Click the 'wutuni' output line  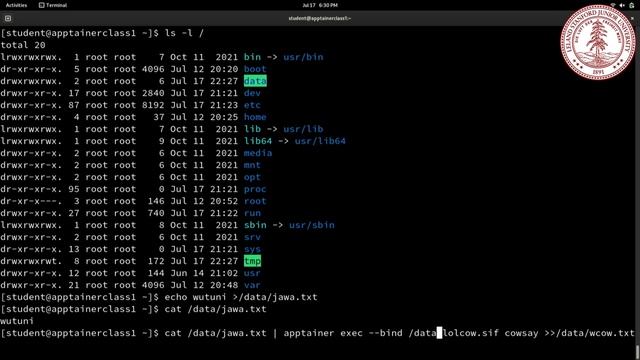tap(17, 321)
